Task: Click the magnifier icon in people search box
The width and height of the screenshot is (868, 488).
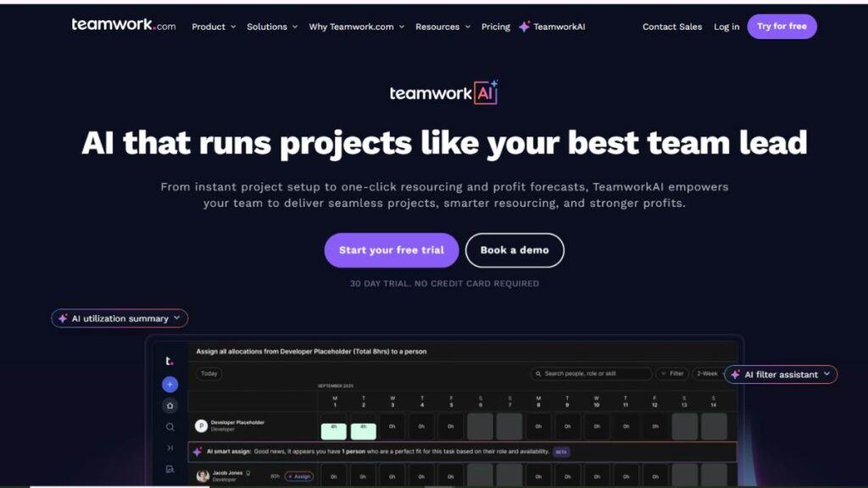Action: coord(538,374)
